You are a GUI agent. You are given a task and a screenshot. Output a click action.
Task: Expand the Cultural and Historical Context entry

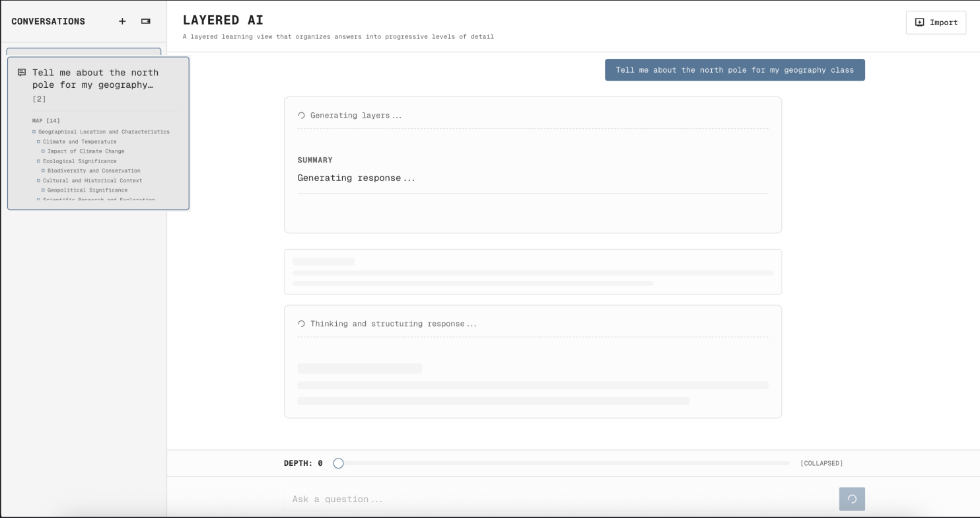(x=40, y=180)
